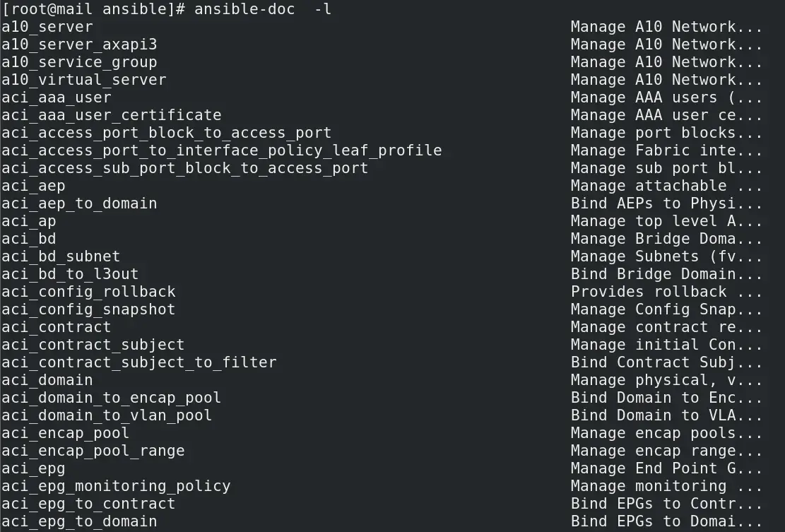Click the aci_epg_monitoring_policy entry
Screen dimensions: 785x532
point(116,486)
